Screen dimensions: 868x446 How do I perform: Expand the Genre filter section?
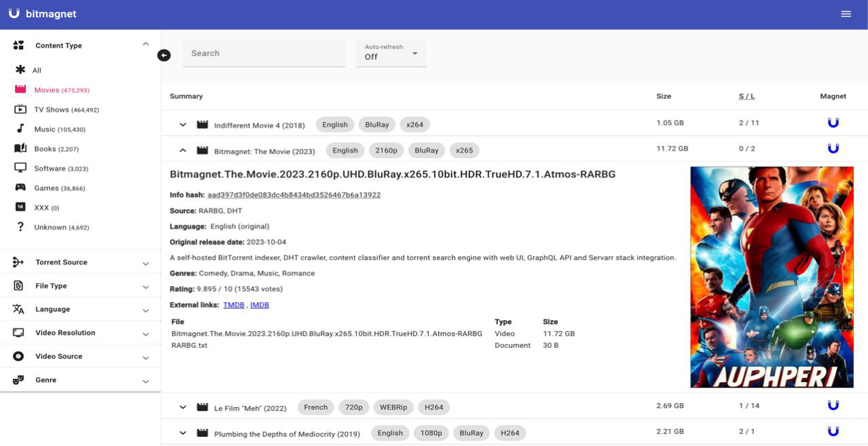145,382
